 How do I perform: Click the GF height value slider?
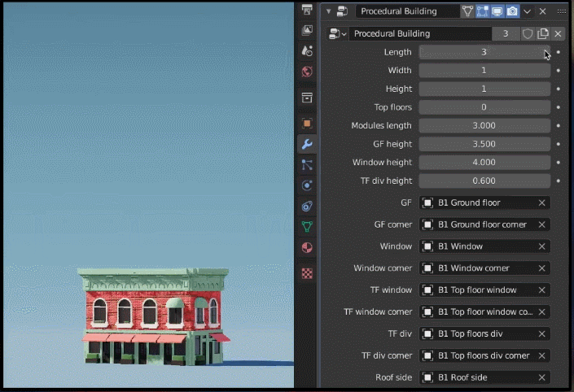(484, 144)
